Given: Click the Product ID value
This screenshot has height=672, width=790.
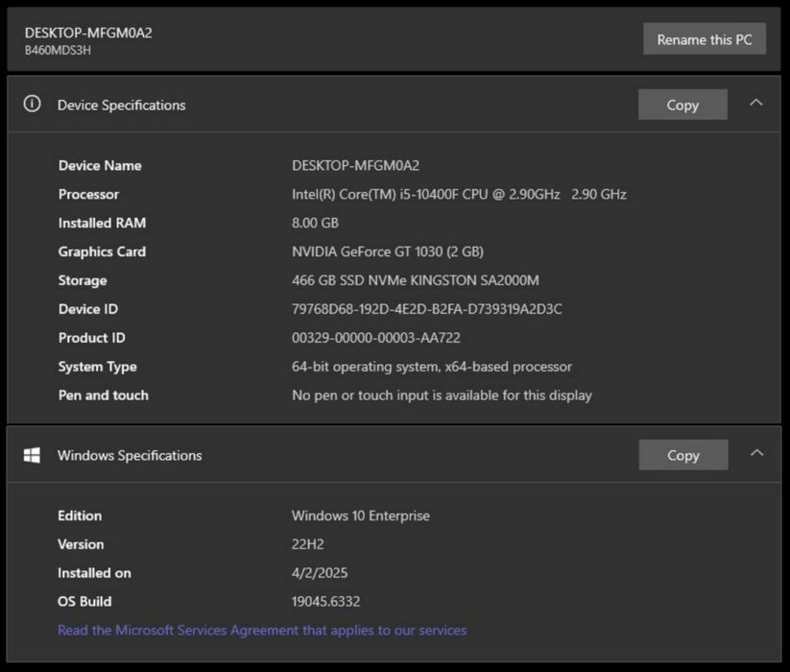Looking at the screenshot, I should pyautogui.click(x=375, y=338).
